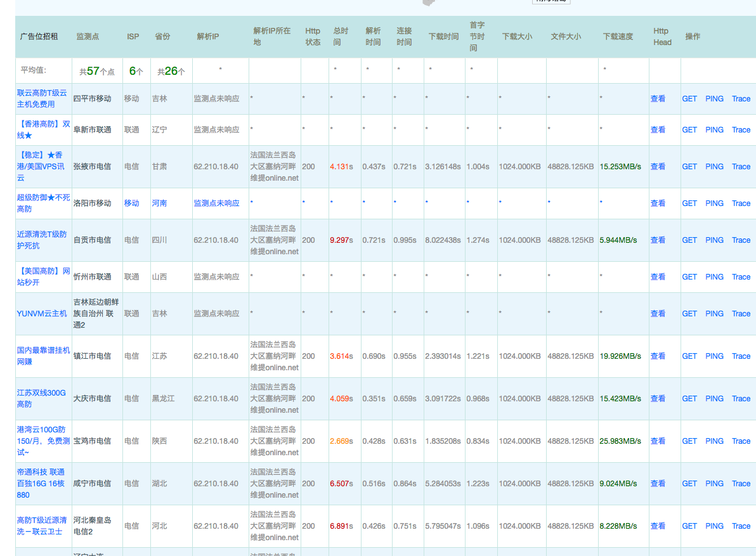Click the 广告位招租 header cell
This screenshot has width=756, height=556.
coord(39,37)
